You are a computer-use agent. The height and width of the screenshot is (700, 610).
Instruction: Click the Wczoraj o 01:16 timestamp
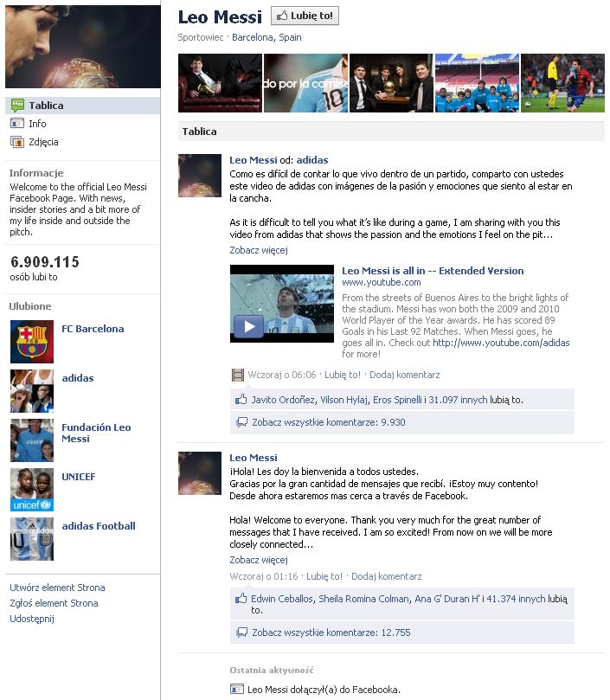click(x=264, y=576)
